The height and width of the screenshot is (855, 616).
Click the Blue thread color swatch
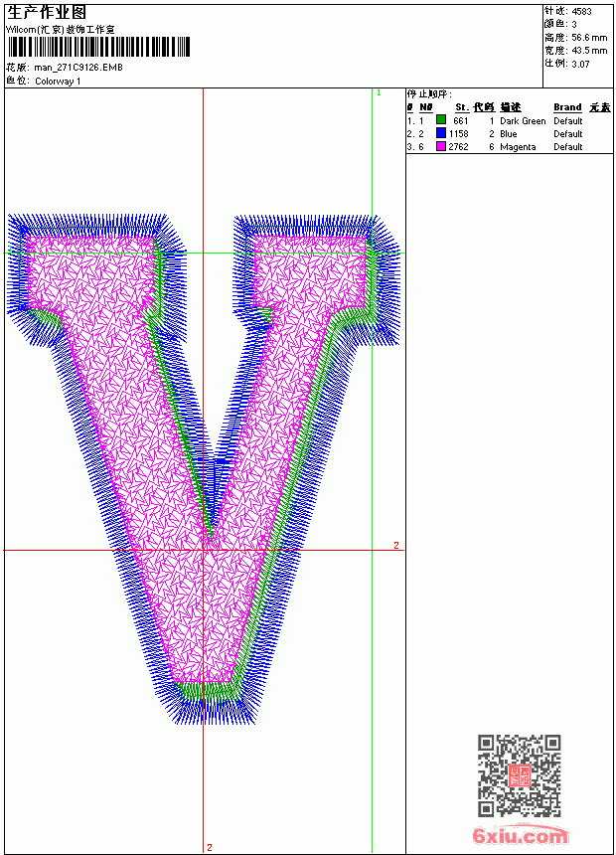pos(441,132)
